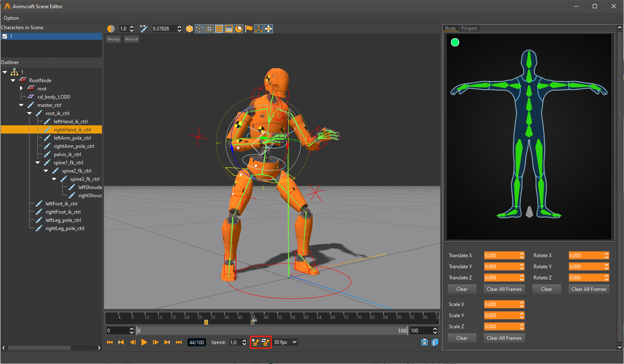Step forward one frame

156,342
